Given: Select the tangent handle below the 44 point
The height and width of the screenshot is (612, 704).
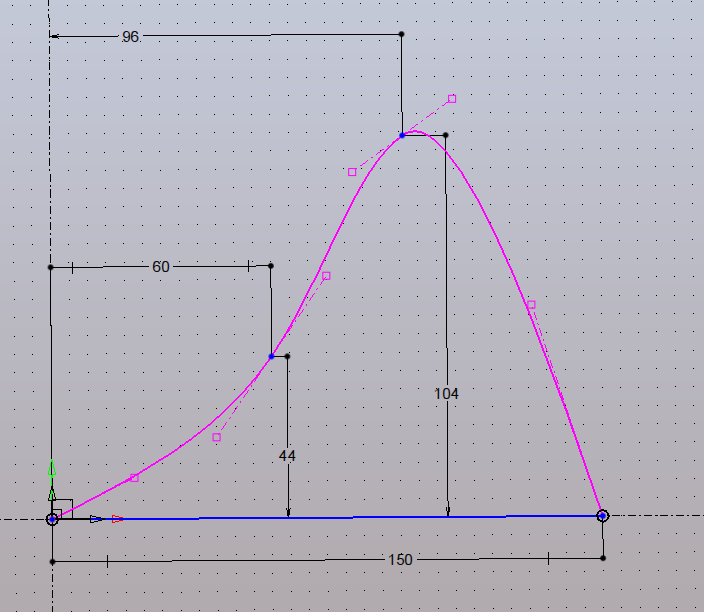Looking at the screenshot, I should (216, 437).
